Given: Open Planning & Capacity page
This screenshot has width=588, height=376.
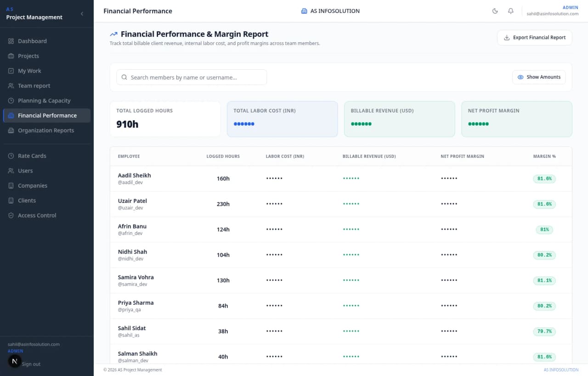Looking at the screenshot, I should tap(47, 101).
